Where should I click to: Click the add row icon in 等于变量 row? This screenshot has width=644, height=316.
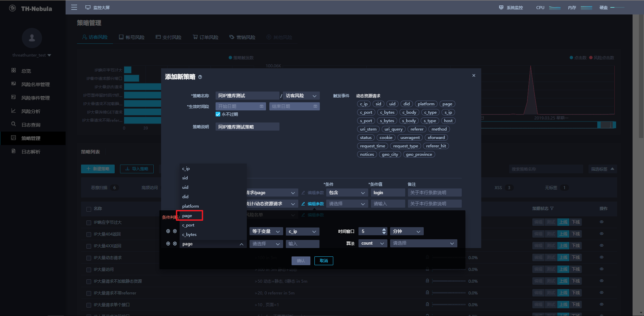(x=168, y=231)
